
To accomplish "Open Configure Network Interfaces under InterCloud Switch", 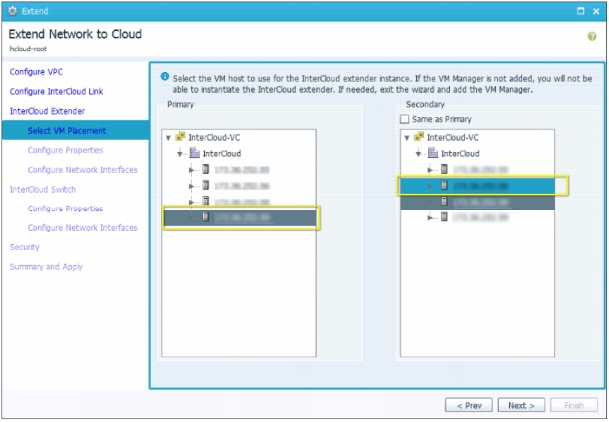I will click(82, 227).
